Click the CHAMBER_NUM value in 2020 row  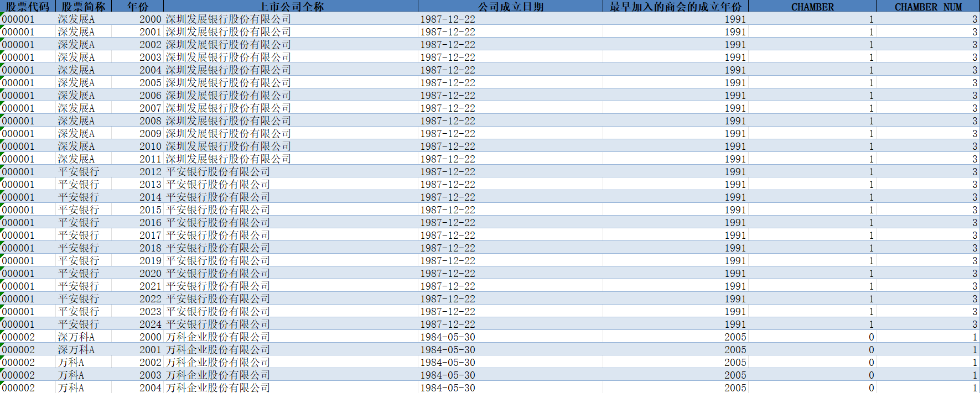tap(974, 274)
